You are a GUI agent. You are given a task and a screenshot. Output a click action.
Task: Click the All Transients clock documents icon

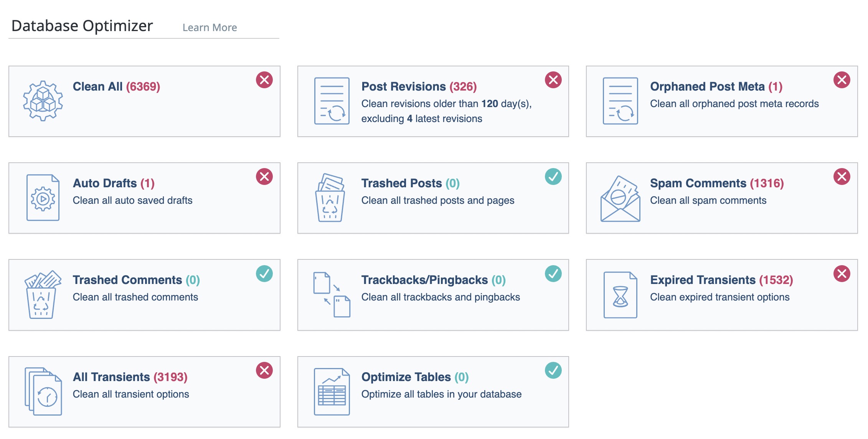click(x=43, y=391)
